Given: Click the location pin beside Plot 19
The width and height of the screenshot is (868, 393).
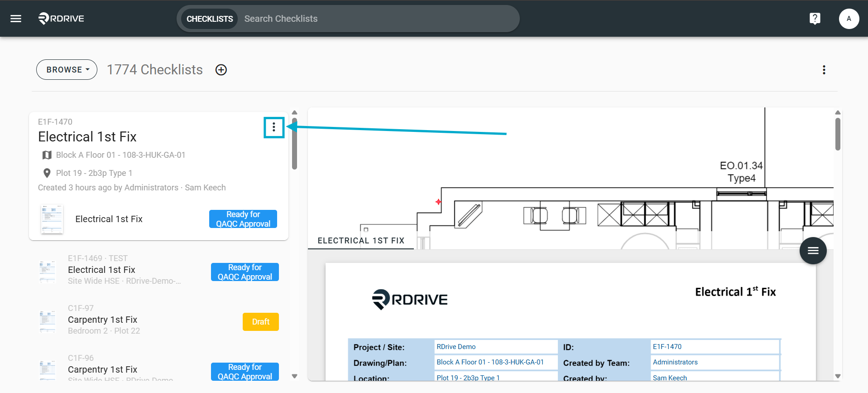Looking at the screenshot, I should (x=47, y=173).
